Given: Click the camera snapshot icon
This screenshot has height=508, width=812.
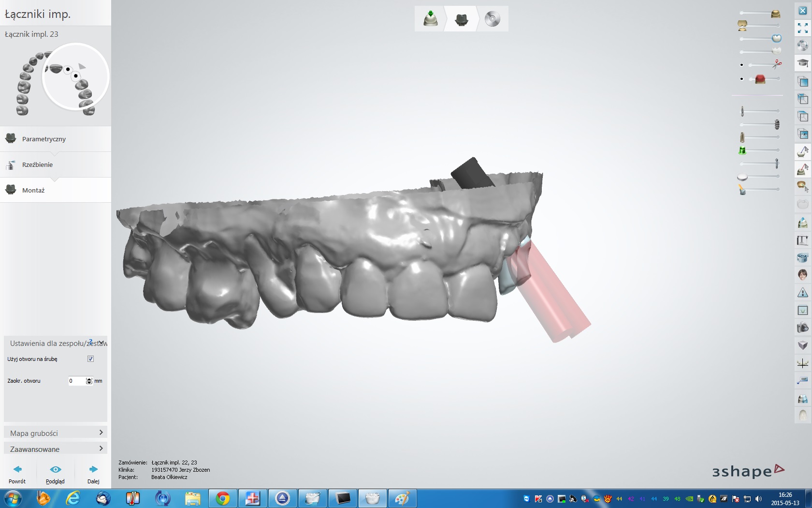Looking at the screenshot, I should (x=802, y=328).
